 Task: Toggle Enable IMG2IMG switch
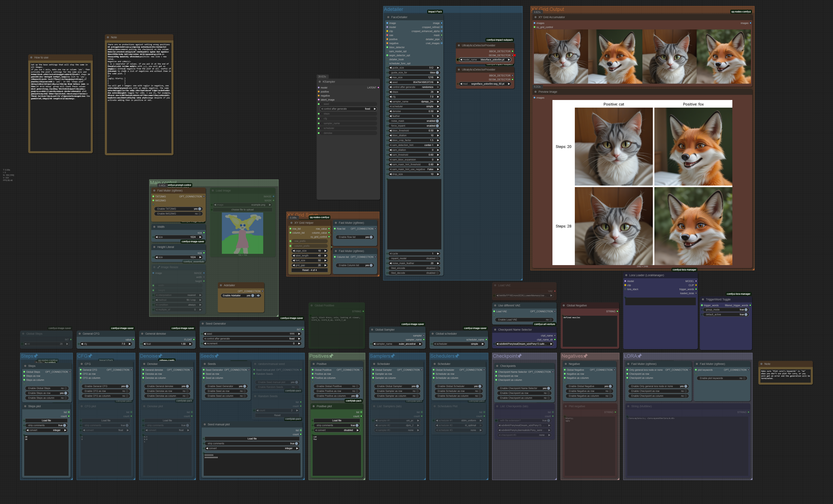click(200, 214)
